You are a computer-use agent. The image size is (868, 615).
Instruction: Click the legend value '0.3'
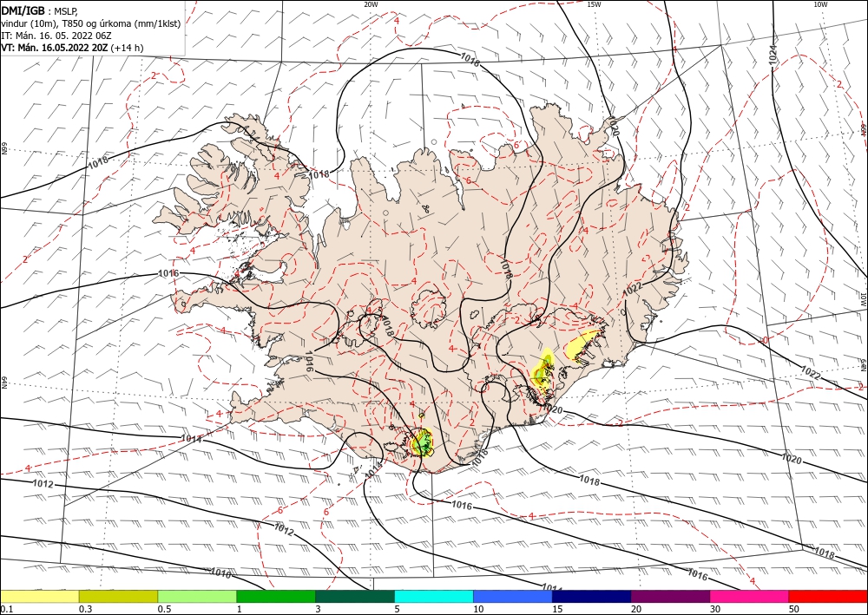tap(85, 609)
